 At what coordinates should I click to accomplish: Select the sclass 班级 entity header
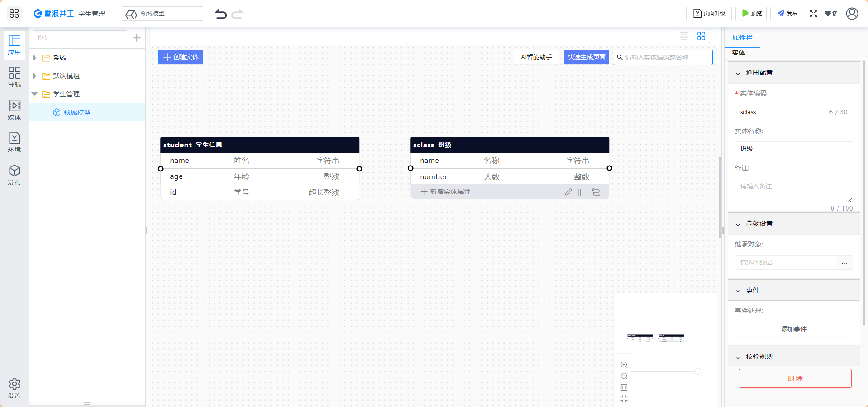coord(510,145)
